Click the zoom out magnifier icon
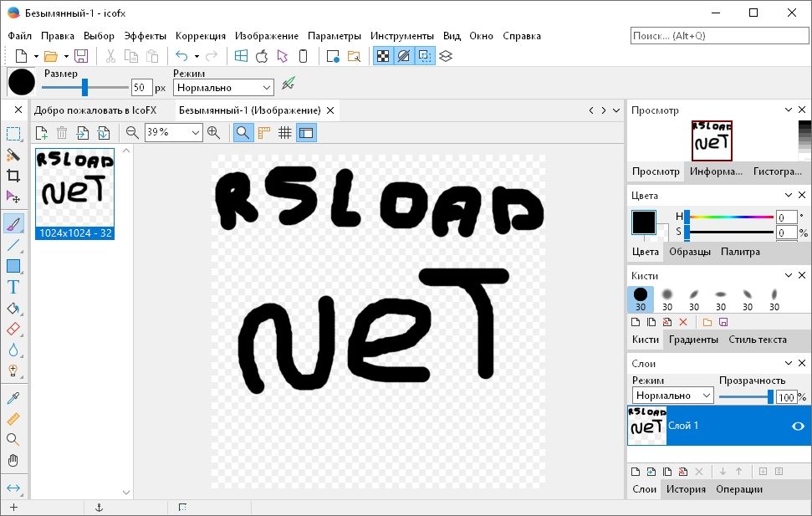812x516 pixels. [132, 133]
